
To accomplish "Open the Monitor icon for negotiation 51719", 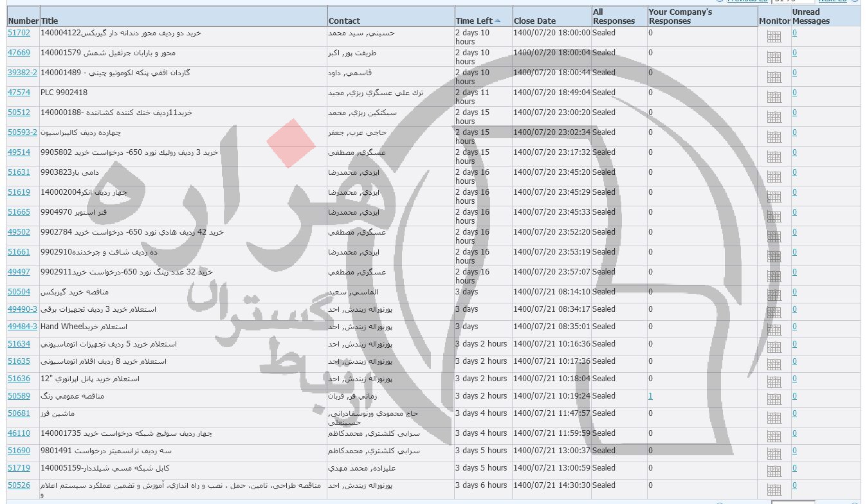I will [x=774, y=471].
